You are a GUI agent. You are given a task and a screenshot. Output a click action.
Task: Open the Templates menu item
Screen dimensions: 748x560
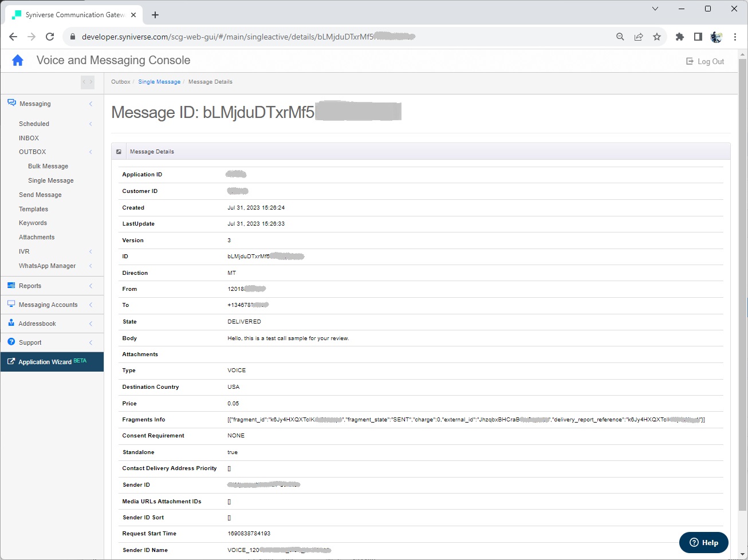pyautogui.click(x=33, y=209)
